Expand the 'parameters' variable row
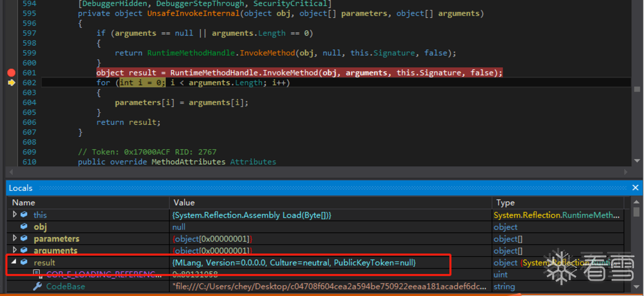Viewport: 644px width, 296px height. (15, 238)
